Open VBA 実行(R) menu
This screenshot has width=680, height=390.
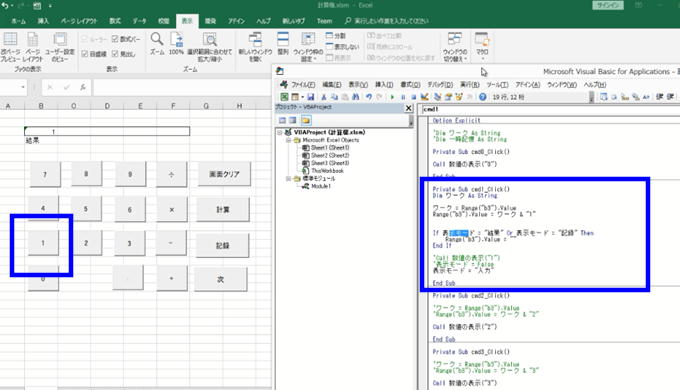pos(470,85)
